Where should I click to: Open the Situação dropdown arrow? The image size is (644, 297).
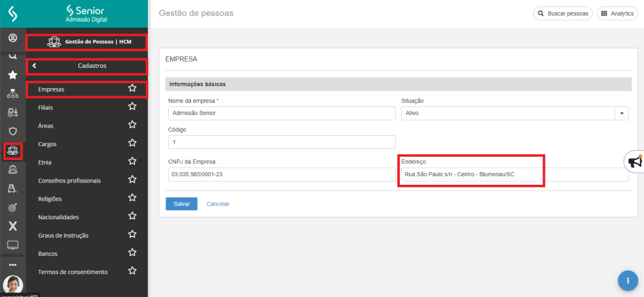(622, 113)
